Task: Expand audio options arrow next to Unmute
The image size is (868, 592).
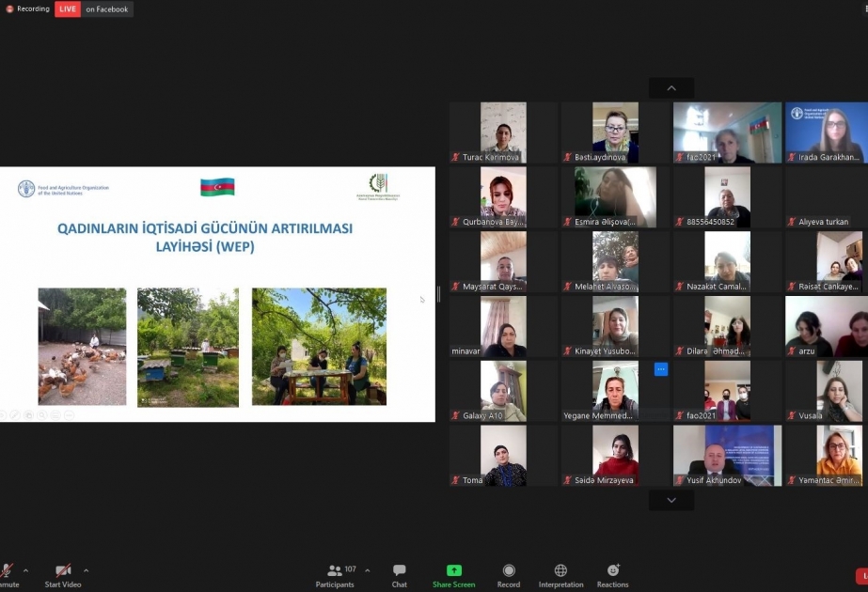Action: click(25, 570)
